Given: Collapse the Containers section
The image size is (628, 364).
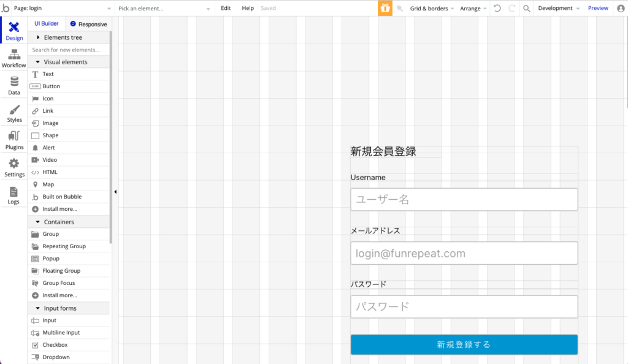Looking at the screenshot, I should (69, 222).
